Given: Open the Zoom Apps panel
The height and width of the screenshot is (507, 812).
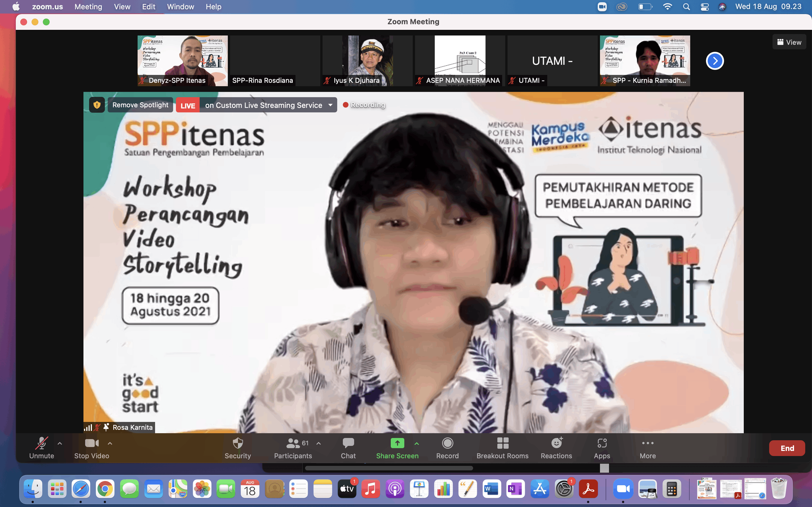Looking at the screenshot, I should [602, 447].
